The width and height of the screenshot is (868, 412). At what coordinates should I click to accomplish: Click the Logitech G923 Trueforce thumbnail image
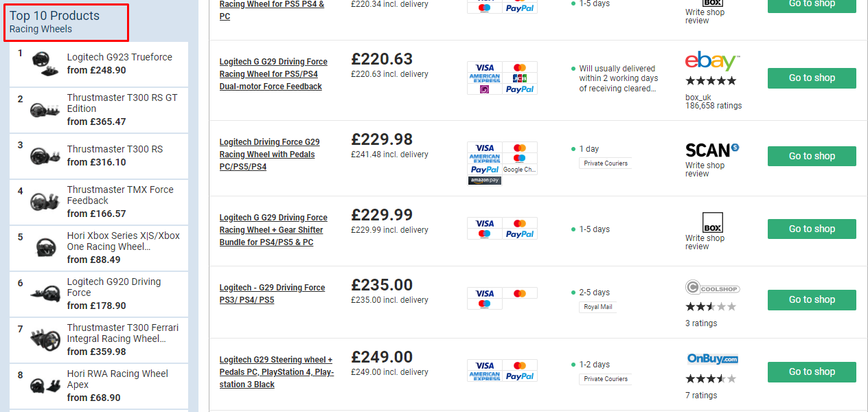tap(47, 64)
